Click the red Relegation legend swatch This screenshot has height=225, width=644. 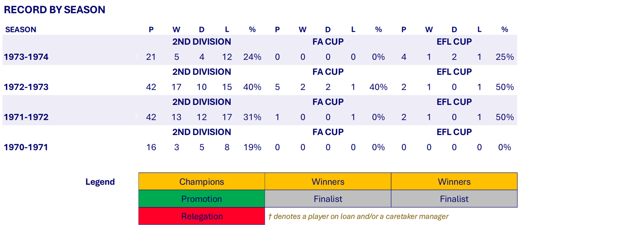[x=201, y=216]
